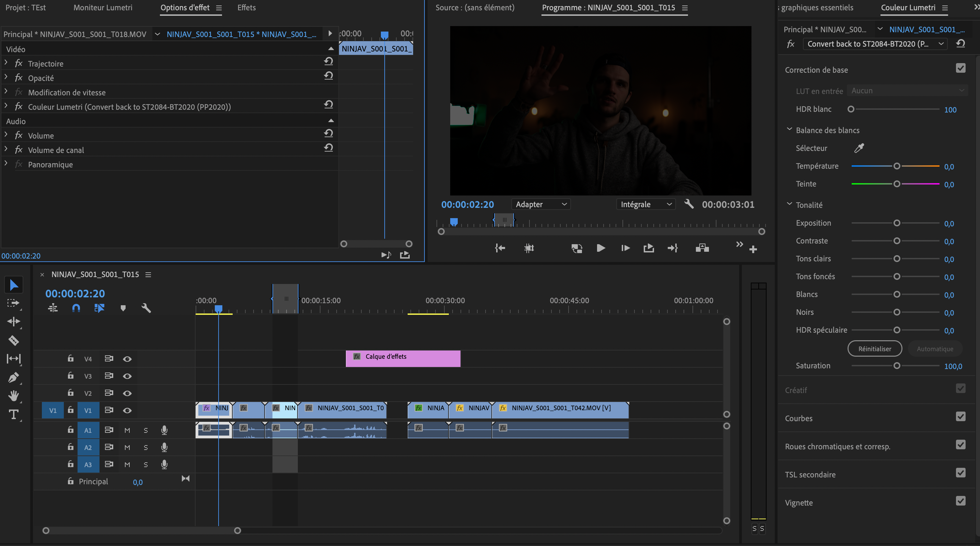
Task: Open the Intégrale resolution dropdown
Action: [x=645, y=204]
